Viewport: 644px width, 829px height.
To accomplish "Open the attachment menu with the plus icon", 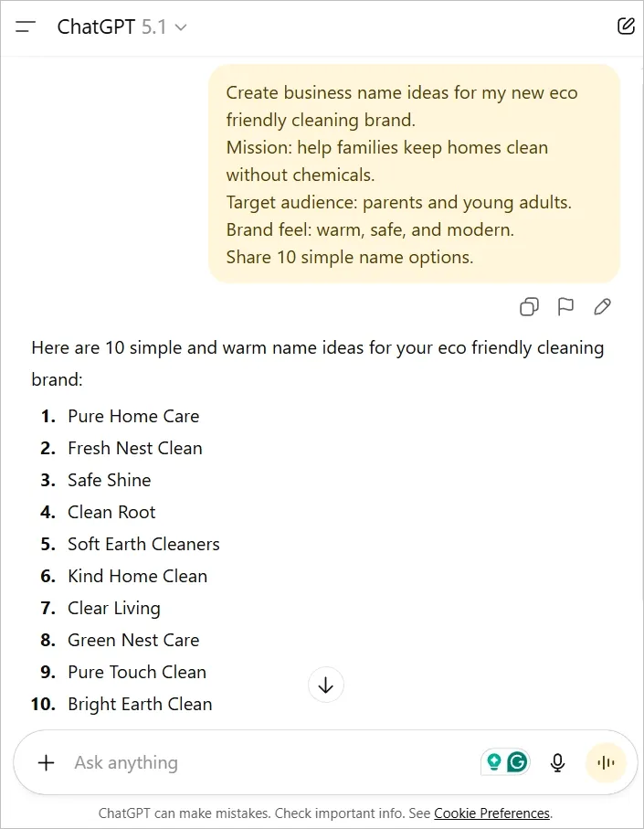I will click(47, 762).
